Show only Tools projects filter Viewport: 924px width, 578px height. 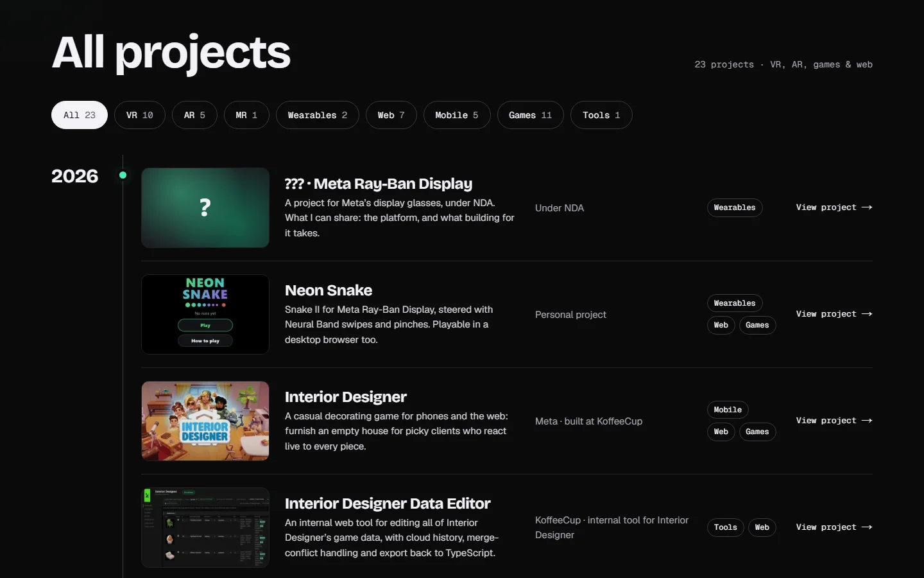tap(601, 115)
